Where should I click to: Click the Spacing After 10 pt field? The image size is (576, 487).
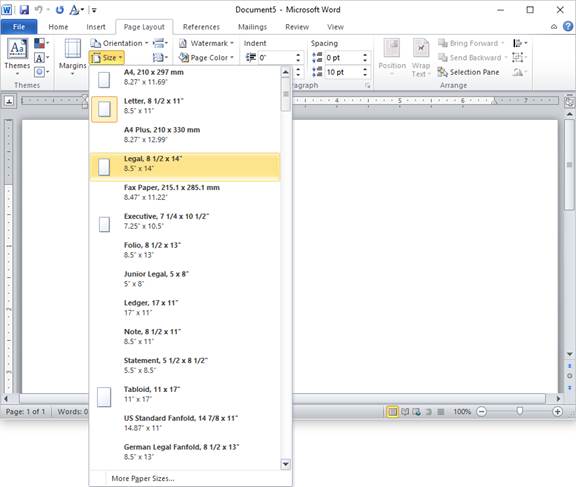(343, 72)
